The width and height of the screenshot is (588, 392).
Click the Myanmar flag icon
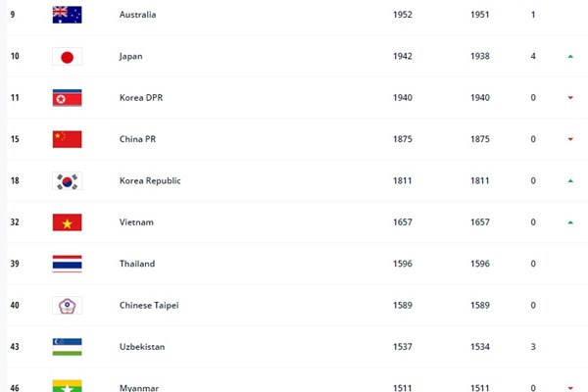click(x=67, y=386)
